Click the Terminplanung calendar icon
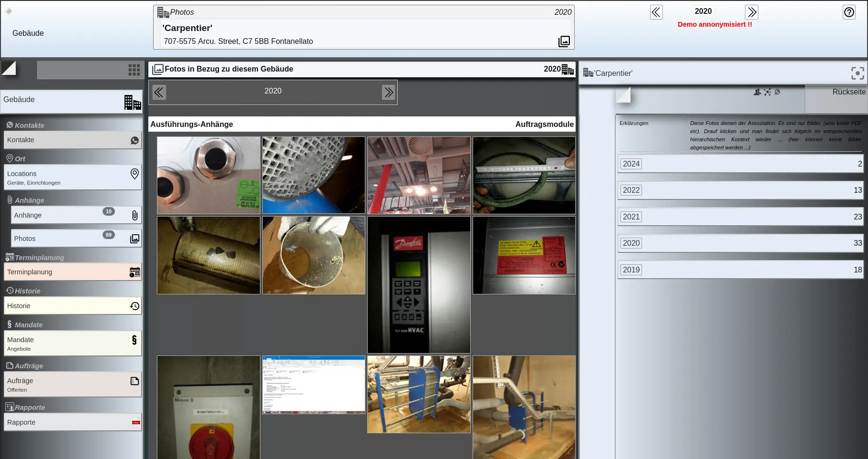This screenshot has width=868, height=459. [x=135, y=272]
